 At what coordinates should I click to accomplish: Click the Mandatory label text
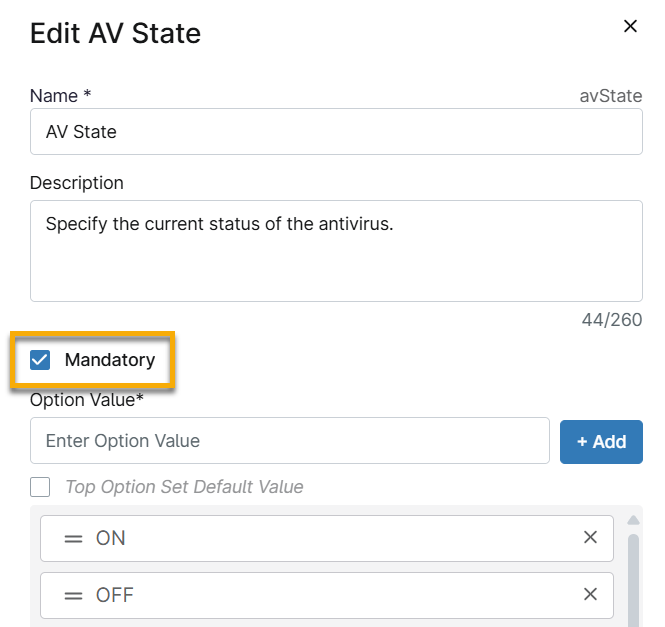(x=110, y=360)
